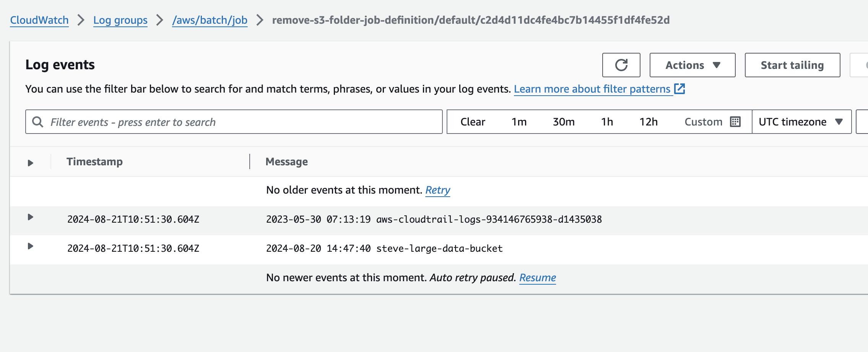Image resolution: width=868 pixels, height=352 pixels.
Task: Go to CloudWatch breadcrumb link
Action: pyautogui.click(x=39, y=20)
